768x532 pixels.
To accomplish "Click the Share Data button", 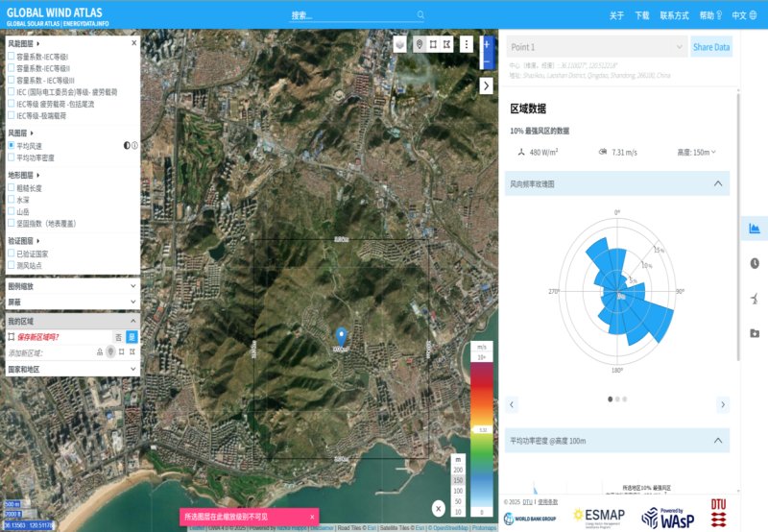I will tap(710, 47).
